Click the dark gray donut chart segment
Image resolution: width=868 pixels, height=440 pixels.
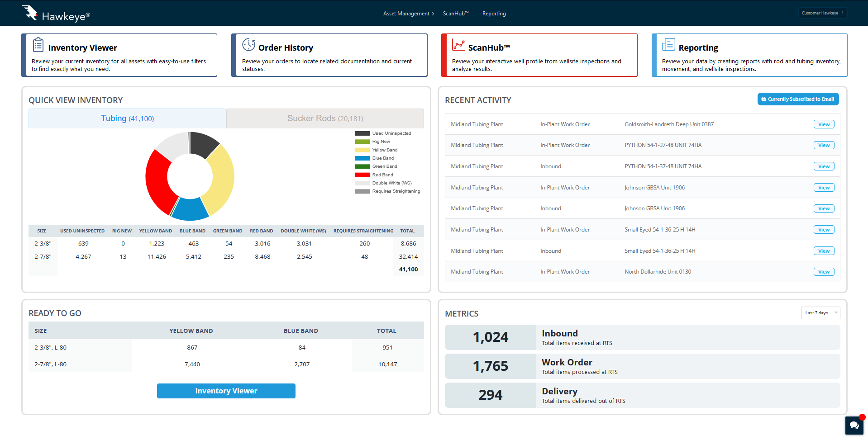(x=203, y=143)
